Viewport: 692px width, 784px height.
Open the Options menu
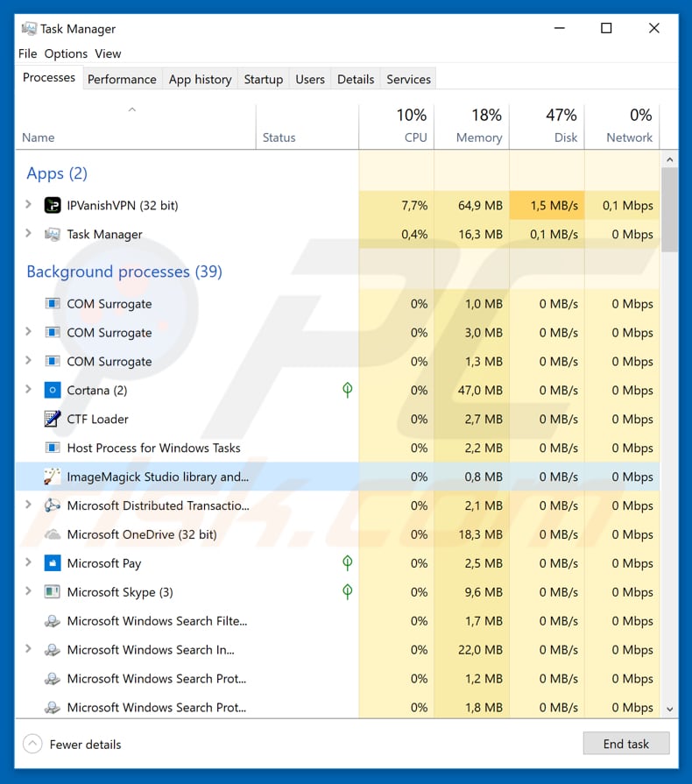(x=66, y=53)
